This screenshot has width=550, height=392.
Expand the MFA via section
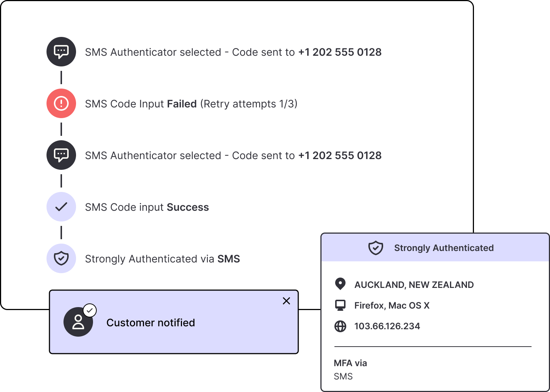click(350, 363)
